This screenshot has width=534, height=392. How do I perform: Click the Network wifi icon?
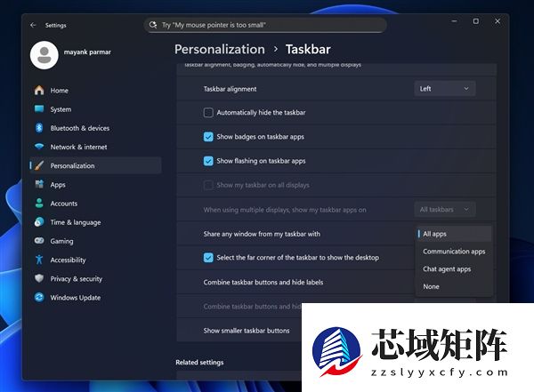[39, 147]
